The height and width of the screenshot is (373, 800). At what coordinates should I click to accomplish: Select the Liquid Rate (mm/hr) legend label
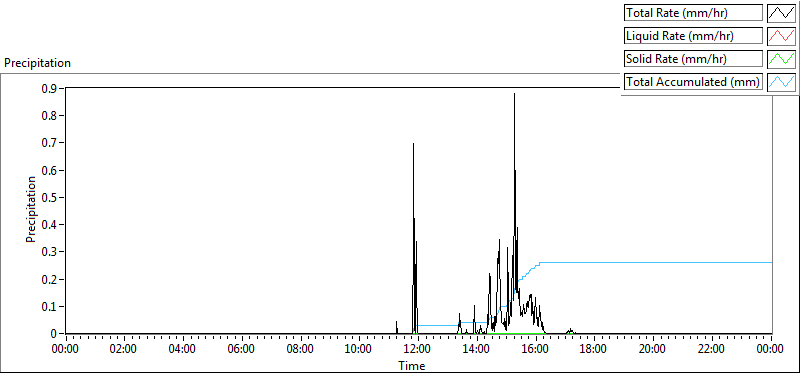pos(693,36)
